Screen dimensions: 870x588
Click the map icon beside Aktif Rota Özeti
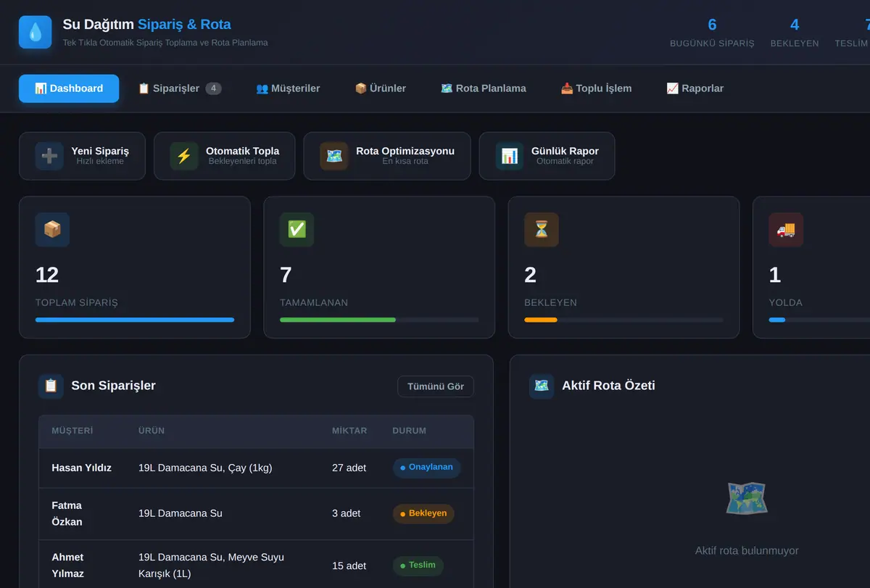click(x=542, y=386)
